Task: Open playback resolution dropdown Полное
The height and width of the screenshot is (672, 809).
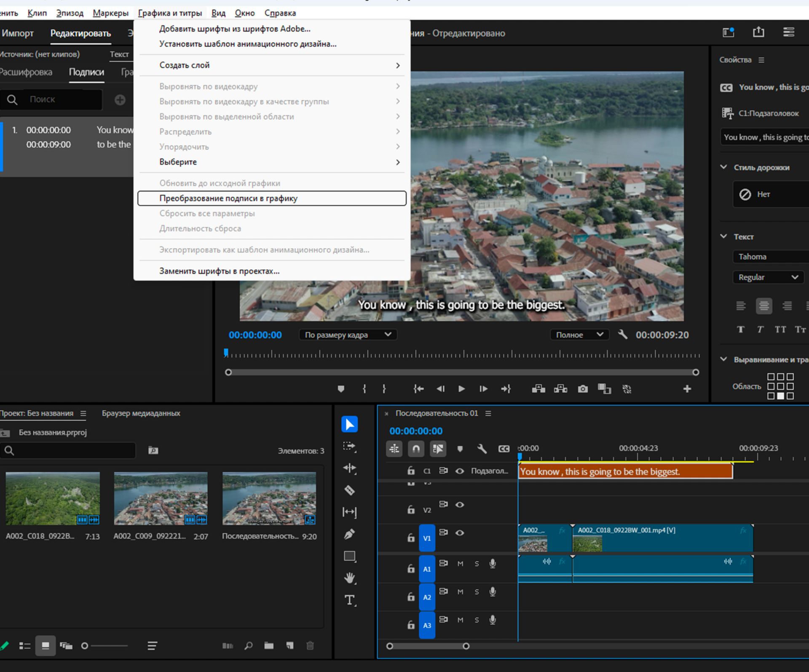Action: [579, 335]
